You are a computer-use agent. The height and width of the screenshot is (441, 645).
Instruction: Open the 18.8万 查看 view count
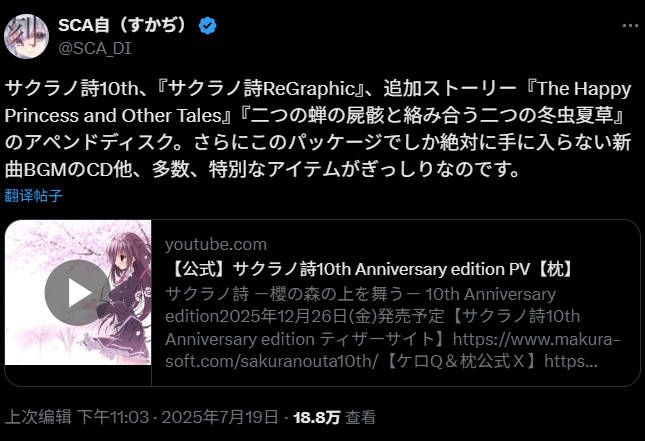point(334,417)
